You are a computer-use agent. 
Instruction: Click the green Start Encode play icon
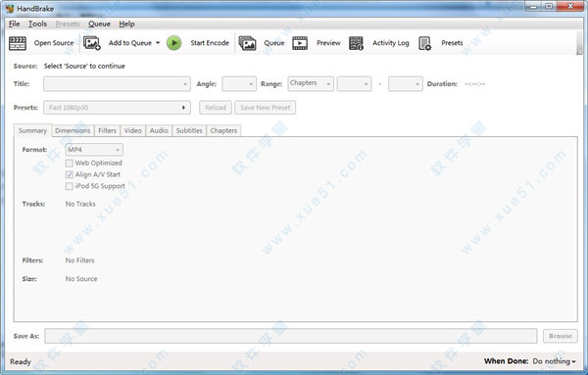(x=174, y=43)
